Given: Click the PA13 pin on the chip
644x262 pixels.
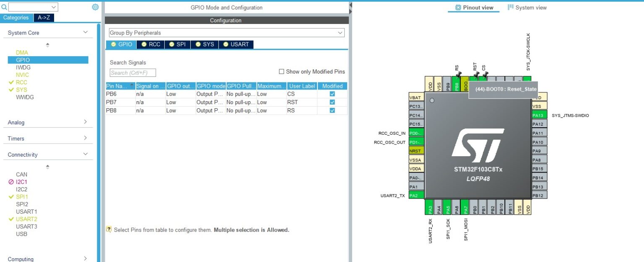Looking at the screenshot, I should 539,115.
